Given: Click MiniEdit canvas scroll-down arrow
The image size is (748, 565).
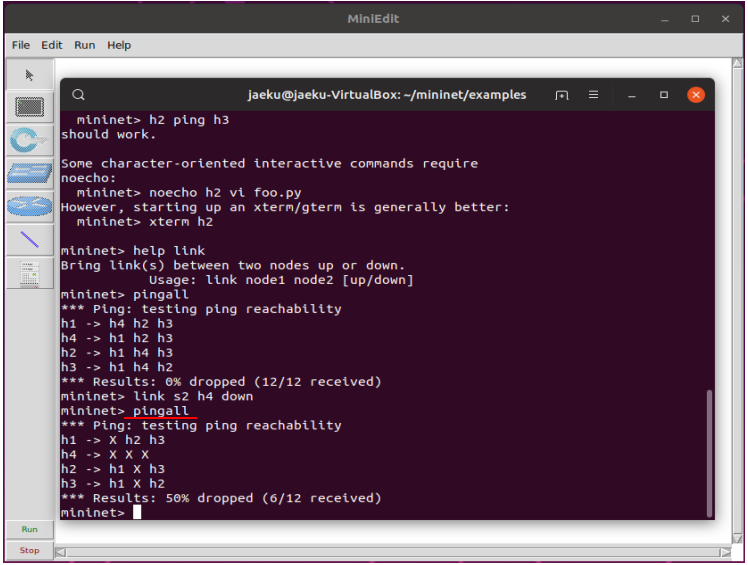Looking at the screenshot, I should point(738,538).
